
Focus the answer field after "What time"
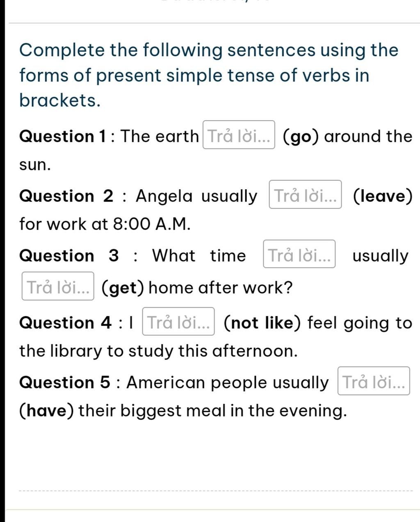tap(299, 254)
